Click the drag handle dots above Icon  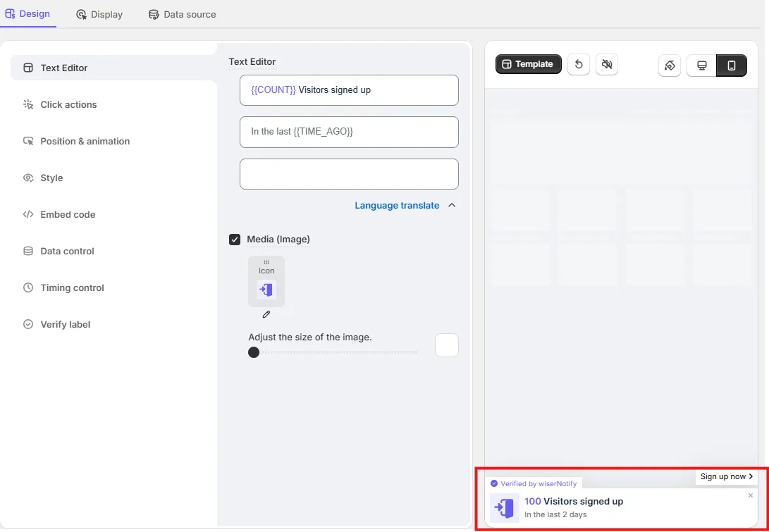[x=266, y=262]
